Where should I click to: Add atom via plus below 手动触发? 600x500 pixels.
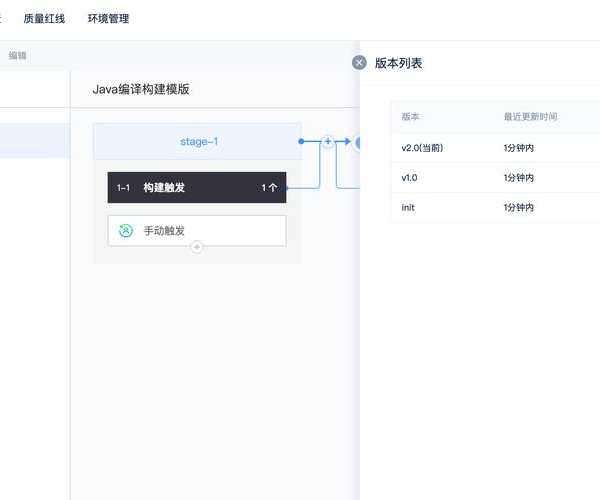(x=197, y=246)
